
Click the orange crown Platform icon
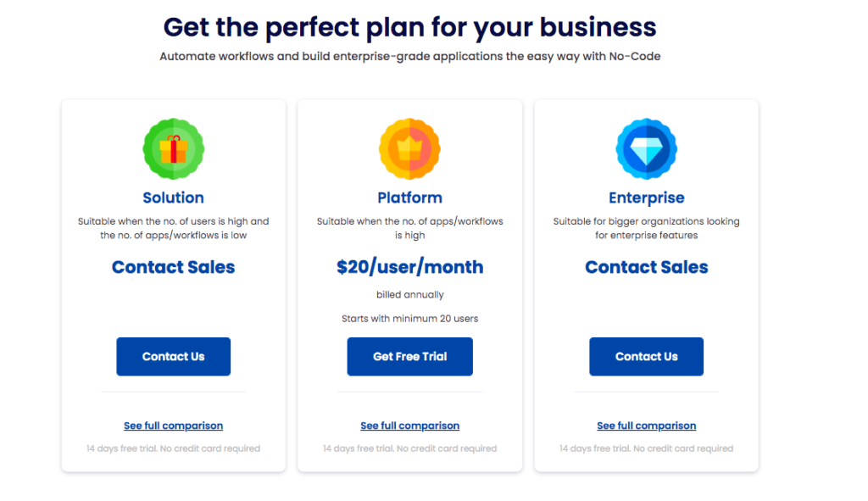pyautogui.click(x=409, y=149)
